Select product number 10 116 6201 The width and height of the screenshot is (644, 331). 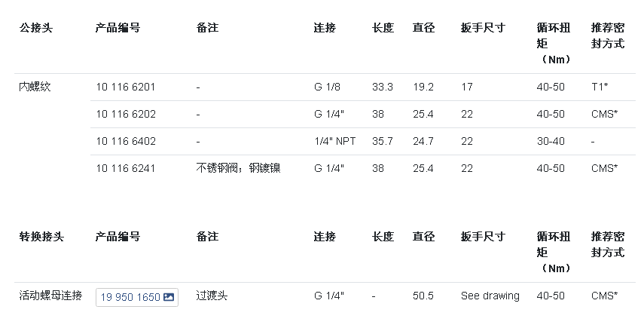pos(126,87)
